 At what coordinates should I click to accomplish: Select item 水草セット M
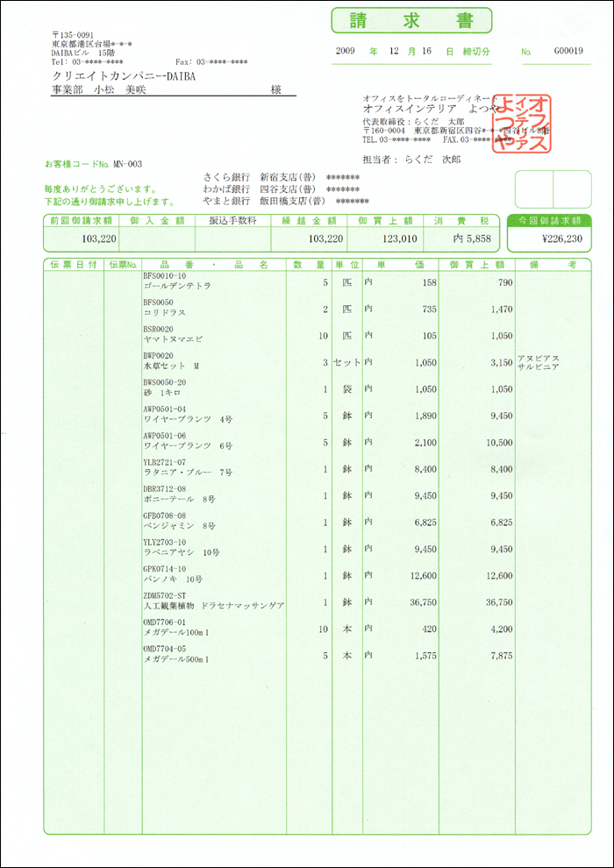coord(170,366)
